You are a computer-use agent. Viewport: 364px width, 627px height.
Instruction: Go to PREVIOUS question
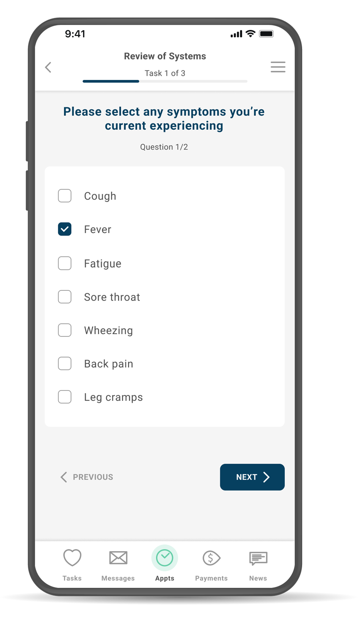(87, 477)
